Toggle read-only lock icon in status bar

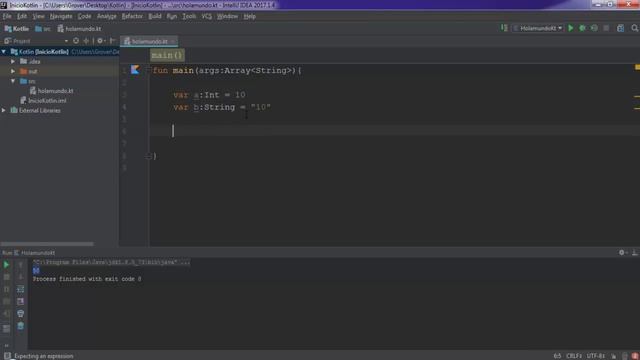pos(614,356)
